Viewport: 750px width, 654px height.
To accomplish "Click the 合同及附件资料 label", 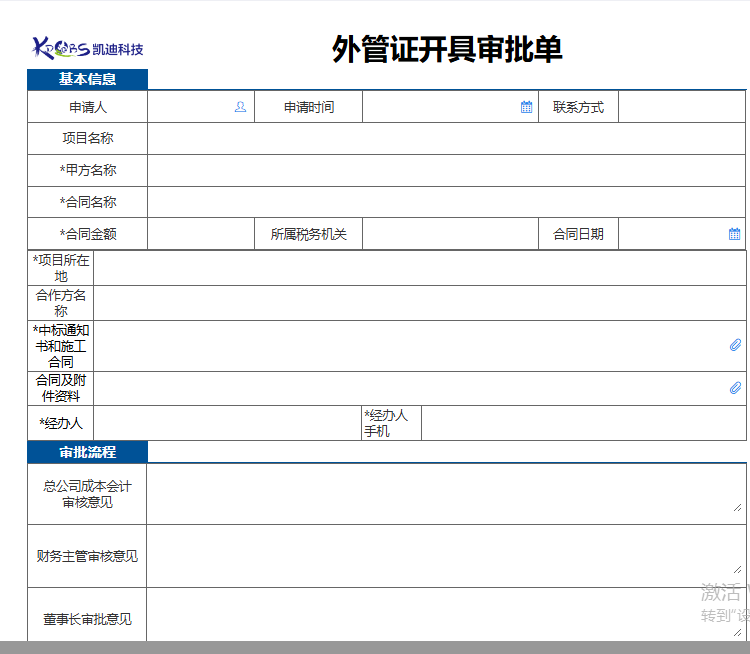I will point(61,388).
